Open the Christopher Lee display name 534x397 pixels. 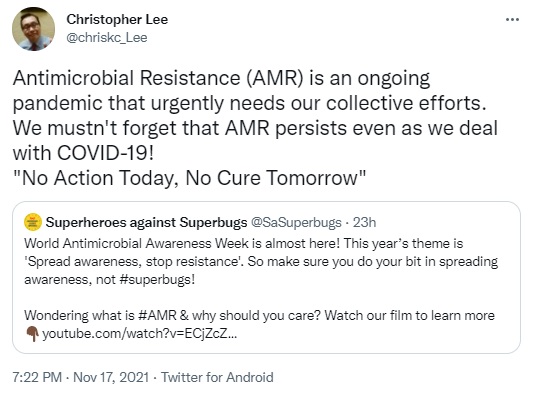[x=117, y=19]
